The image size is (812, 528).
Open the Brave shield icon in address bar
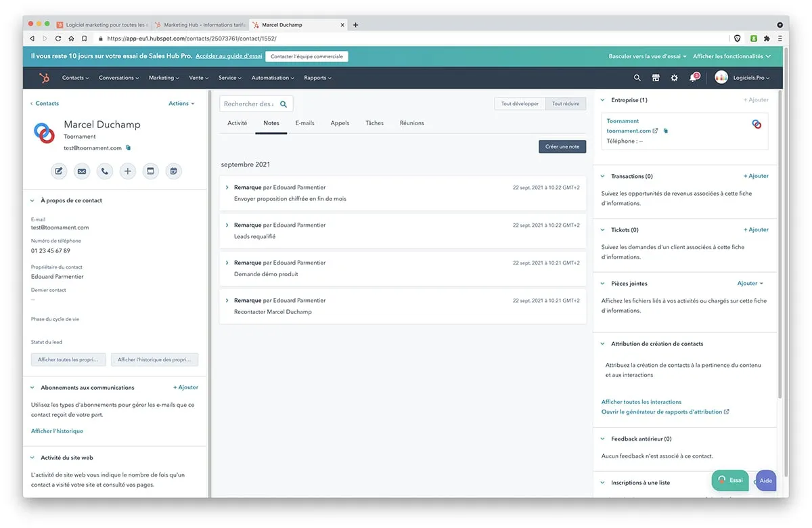[737, 39]
